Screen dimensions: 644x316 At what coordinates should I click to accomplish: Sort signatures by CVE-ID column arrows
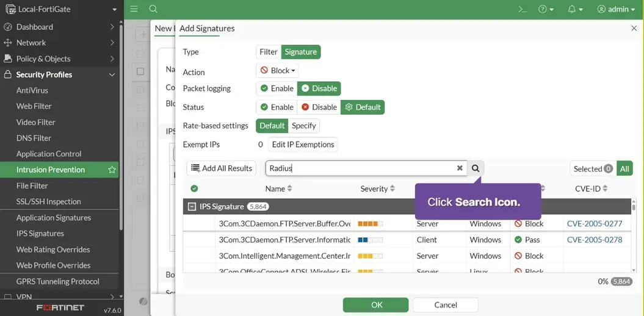[605, 189]
